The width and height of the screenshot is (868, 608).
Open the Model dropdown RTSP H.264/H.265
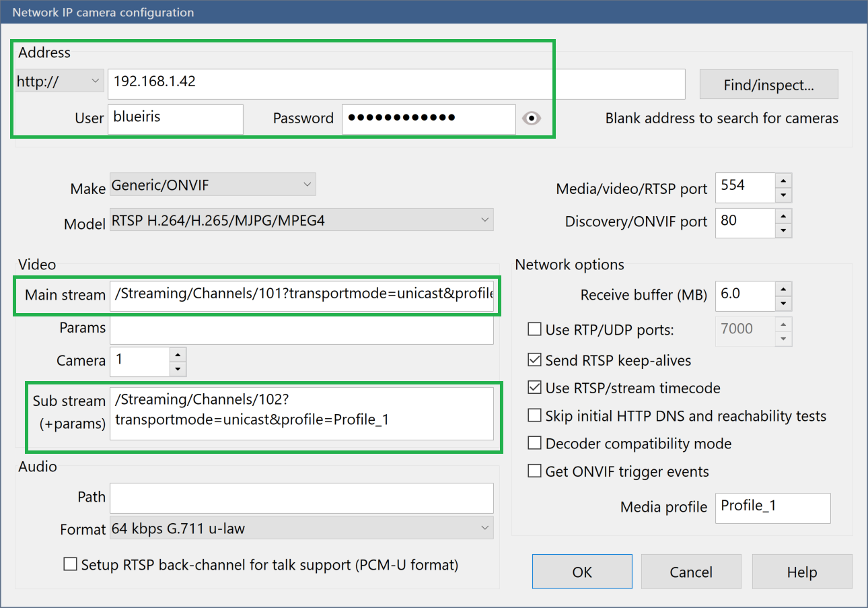pyautogui.click(x=301, y=219)
